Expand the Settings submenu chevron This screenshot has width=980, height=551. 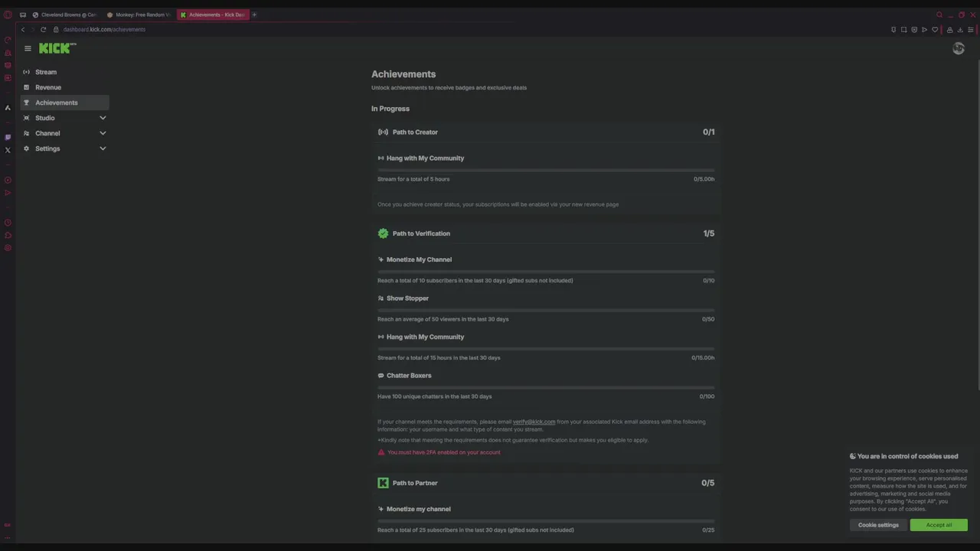tap(103, 148)
